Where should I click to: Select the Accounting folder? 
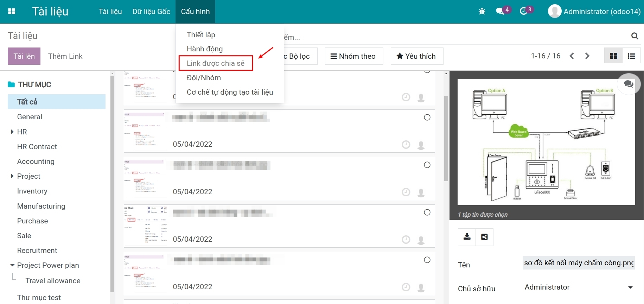point(36,161)
